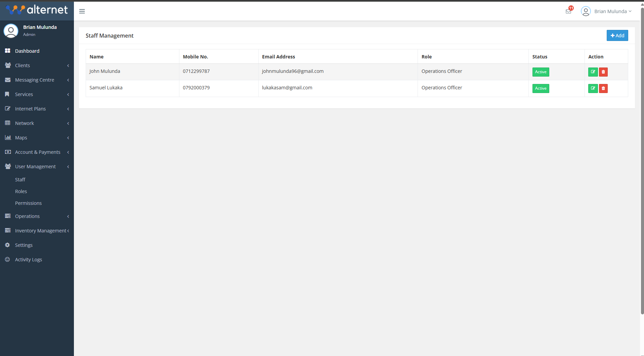Go to Permissions under User Management
644x356 pixels.
click(x=28, y=203)
